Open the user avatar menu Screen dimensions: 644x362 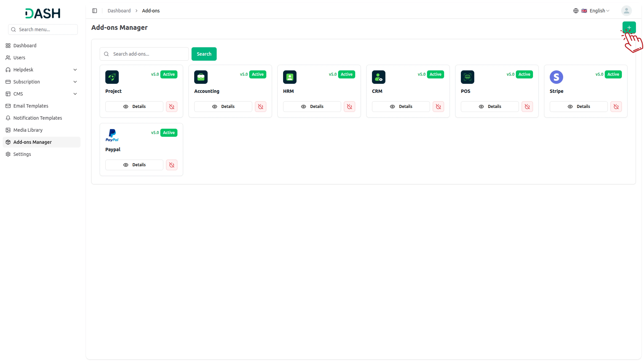(x=626, y=11)
